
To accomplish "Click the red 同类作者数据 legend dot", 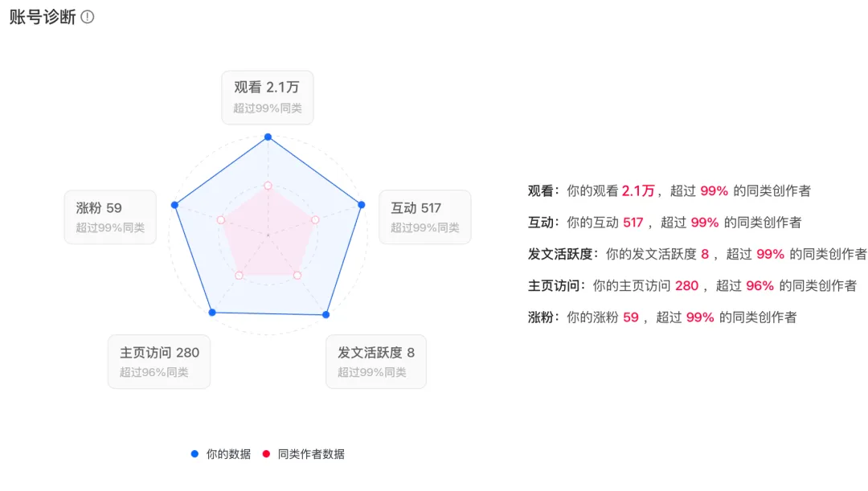I will [267, 454].
